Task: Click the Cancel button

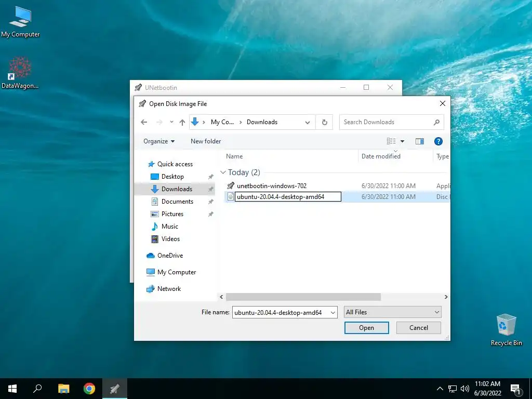Action: 418,328
